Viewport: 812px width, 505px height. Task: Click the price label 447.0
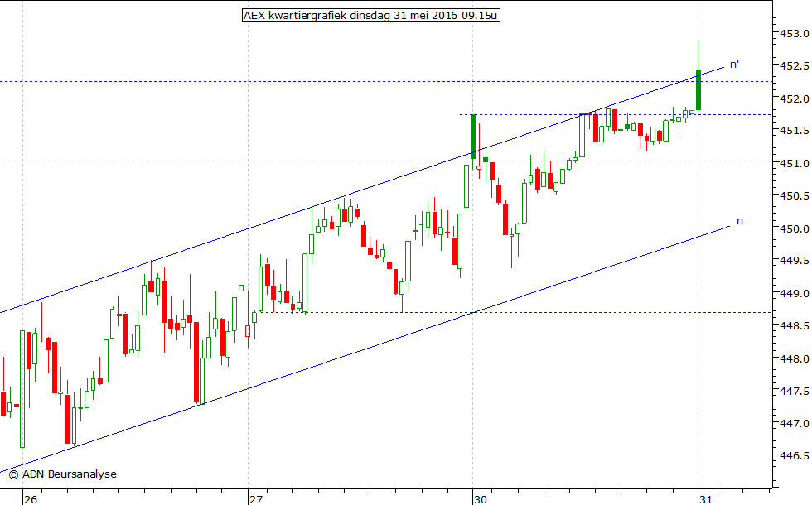pyautogui.click(x=795, y=423)
